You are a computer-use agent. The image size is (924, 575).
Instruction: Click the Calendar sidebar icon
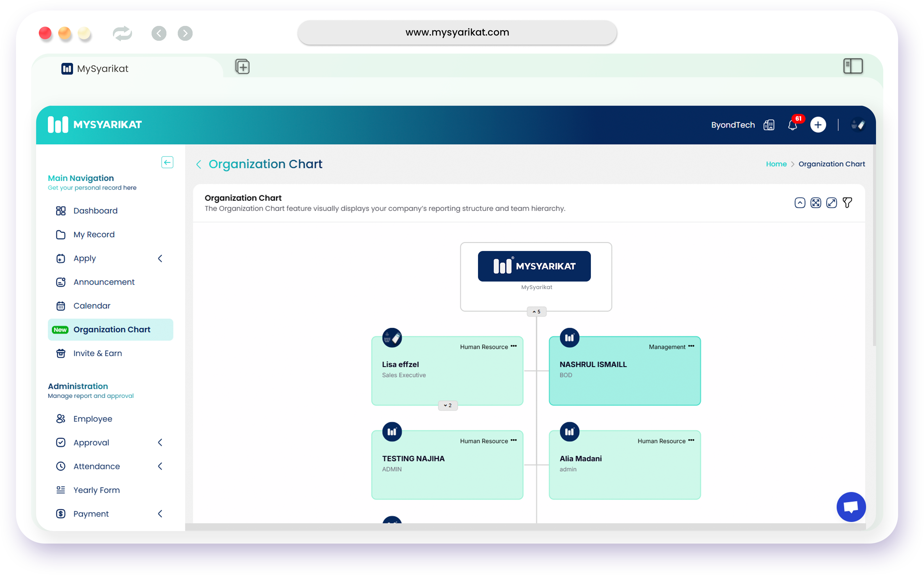[61, 306]
